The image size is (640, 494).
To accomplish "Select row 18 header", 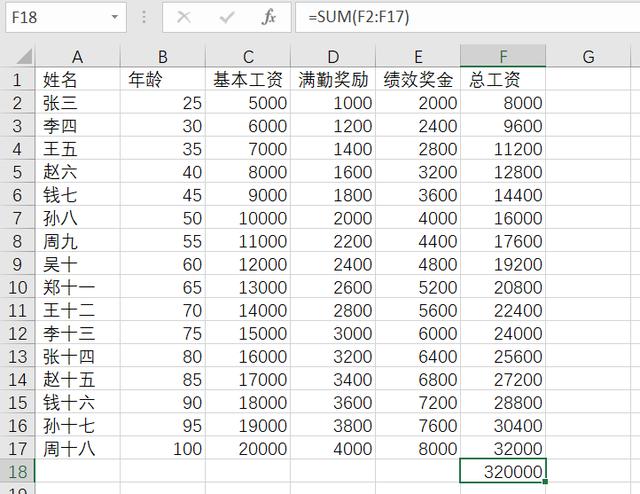I will point(17,471).
